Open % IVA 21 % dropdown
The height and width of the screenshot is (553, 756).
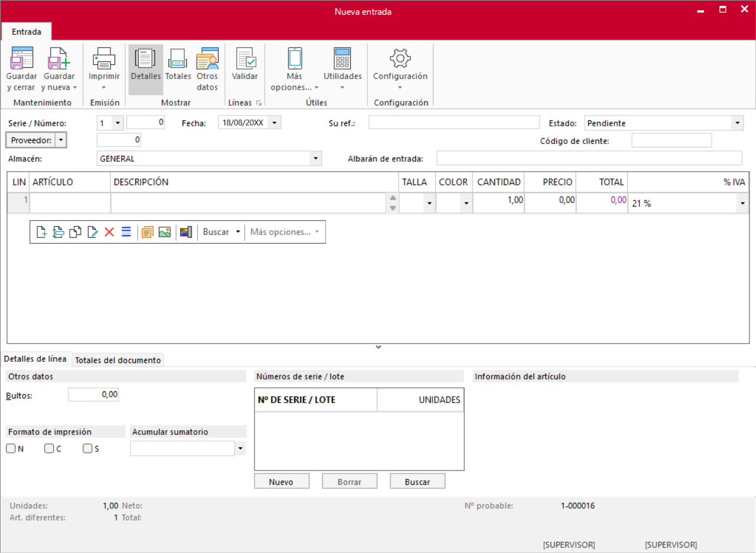coord(742,204)
